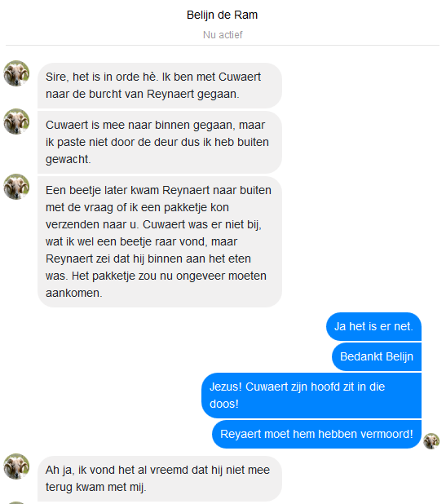Click the partially visible avatar at the bottom left
446x504 pixels.
click(16, 502)
